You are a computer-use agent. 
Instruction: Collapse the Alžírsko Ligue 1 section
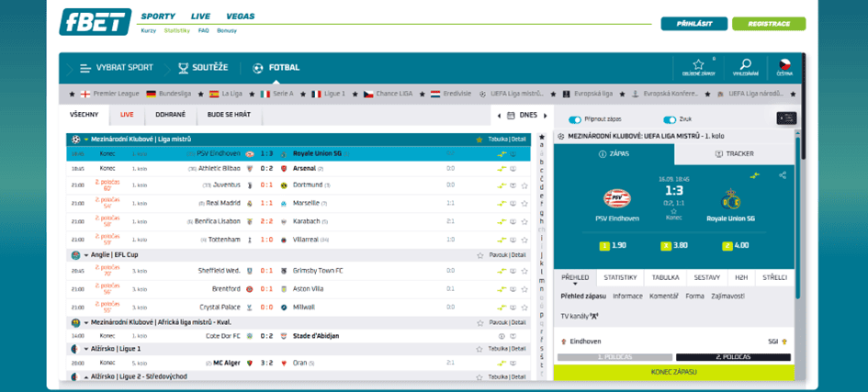[x=86, y=350]
